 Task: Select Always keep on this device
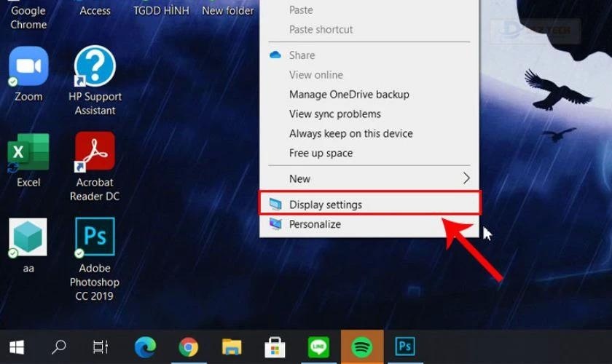[369, 133]
